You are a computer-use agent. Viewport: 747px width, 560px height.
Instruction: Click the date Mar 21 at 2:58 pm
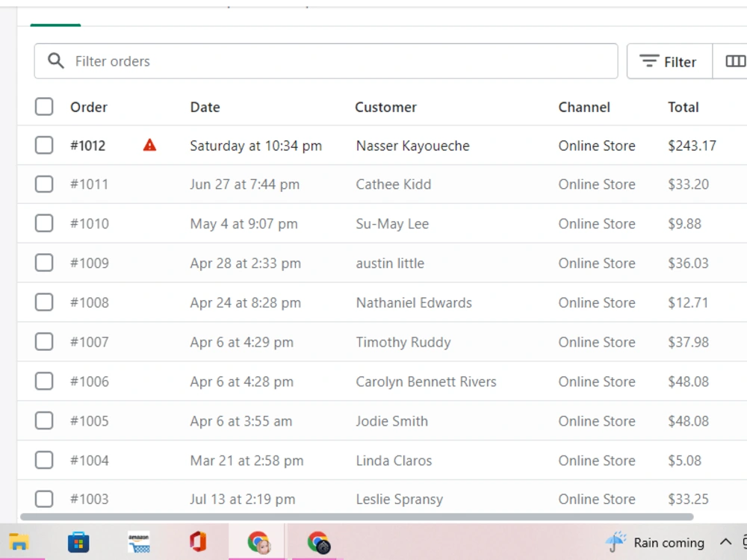point(247,461)
